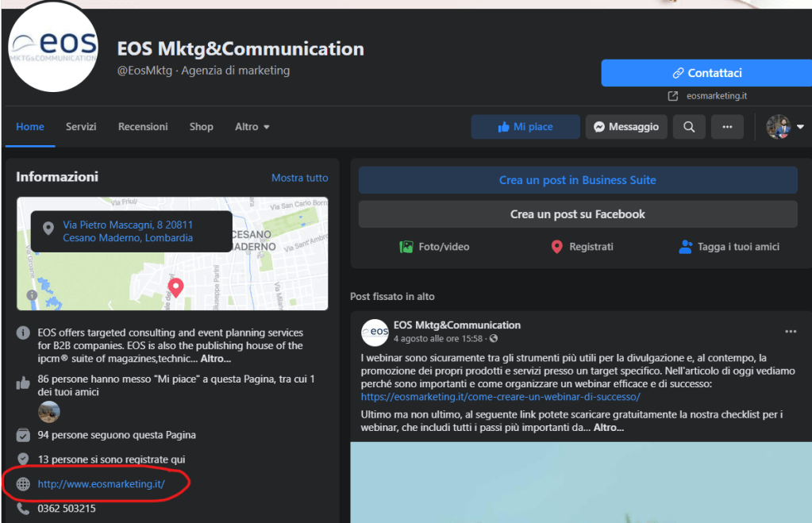This screenshot has height=523, width=812.
Task: Click the red location pin on map
Action: point(175,286)
